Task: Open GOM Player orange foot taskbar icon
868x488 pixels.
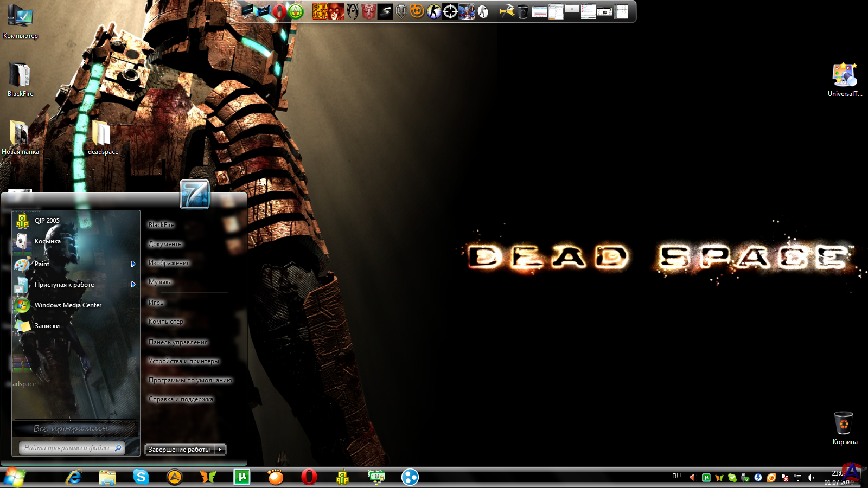Action: [276, 477]
